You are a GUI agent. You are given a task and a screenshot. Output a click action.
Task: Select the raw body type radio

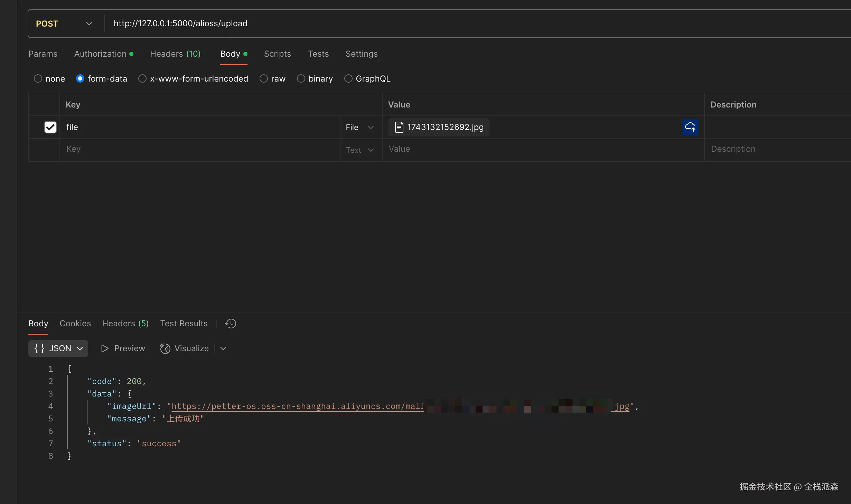point(264,79)
